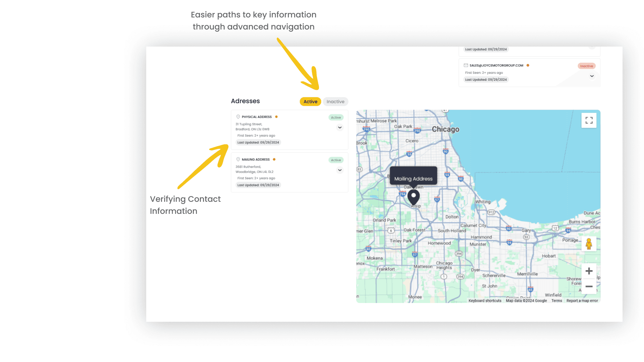Click the Street View pegman icon
This screenshot has width=644, height=362.
click(x=589, y=244)
